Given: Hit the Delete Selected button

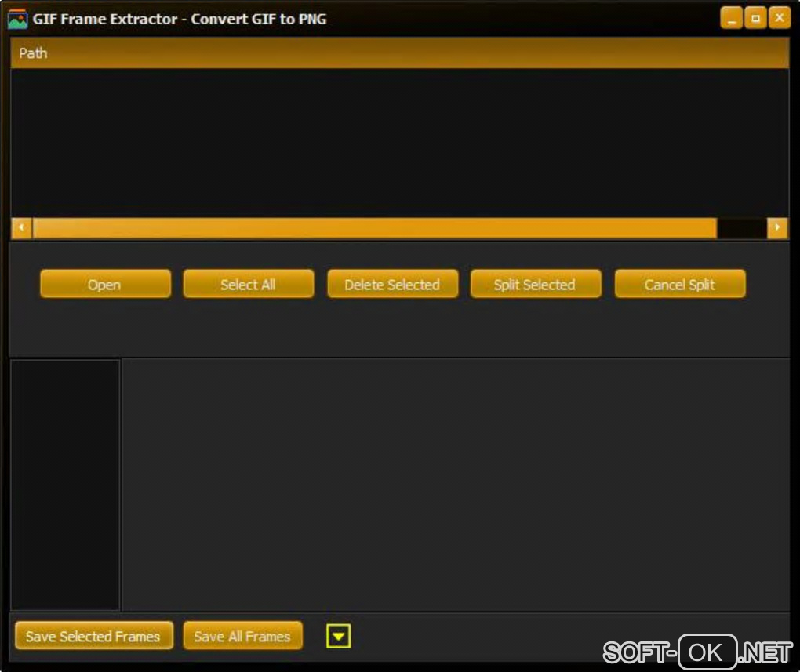Looking at the screenshot, I should 392,284.
